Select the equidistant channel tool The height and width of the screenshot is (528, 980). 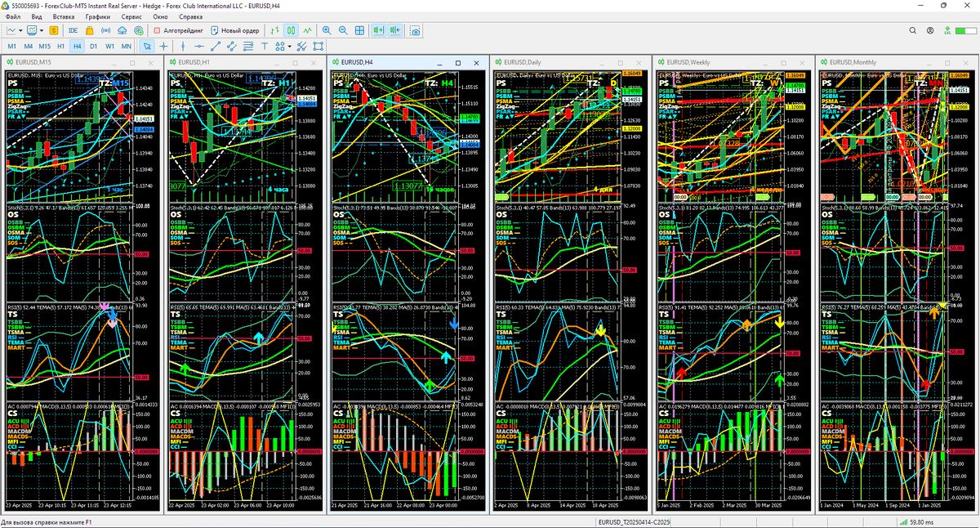tap(232, 47)
